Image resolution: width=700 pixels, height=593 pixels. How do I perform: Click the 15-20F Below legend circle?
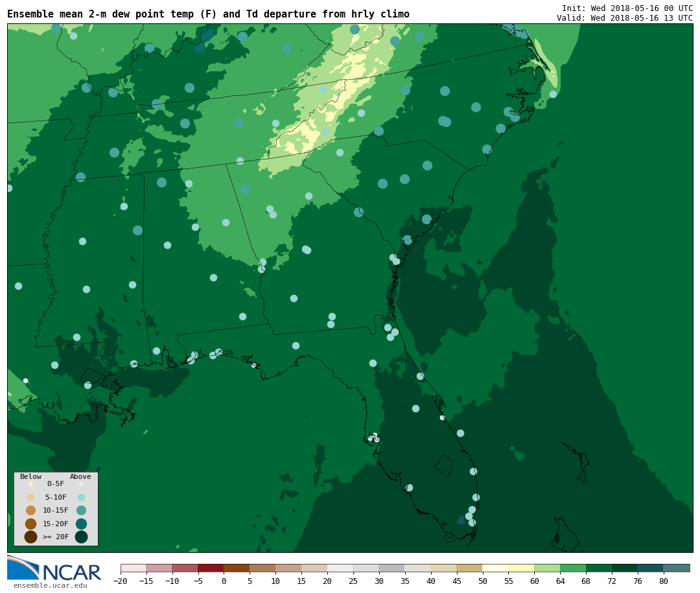coord(30,524)
